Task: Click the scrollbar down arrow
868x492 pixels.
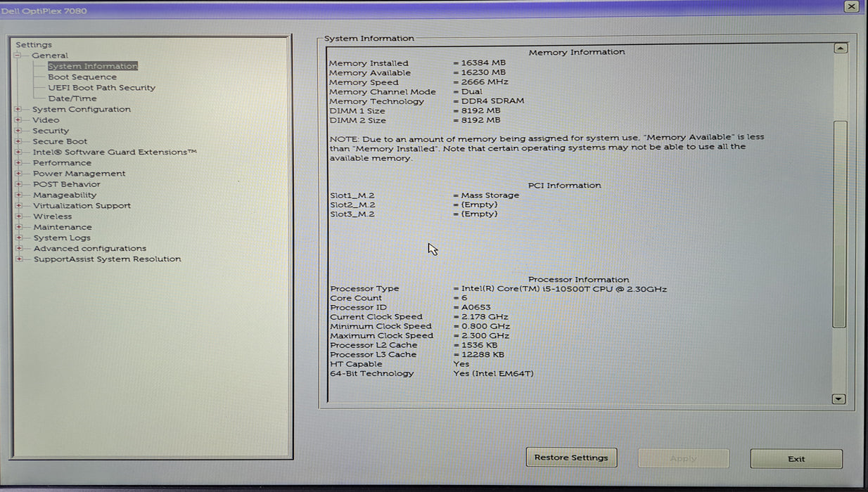Action: (x=838, y=399)
